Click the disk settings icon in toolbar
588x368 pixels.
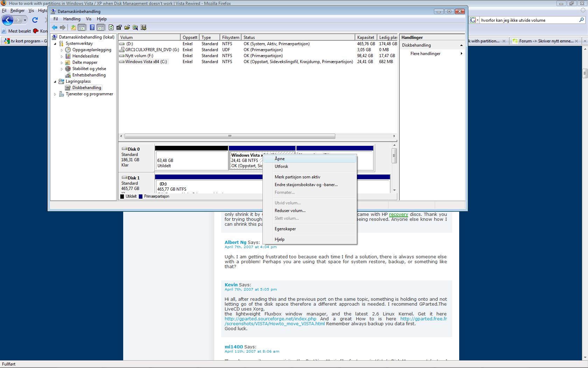pos(143,27)
